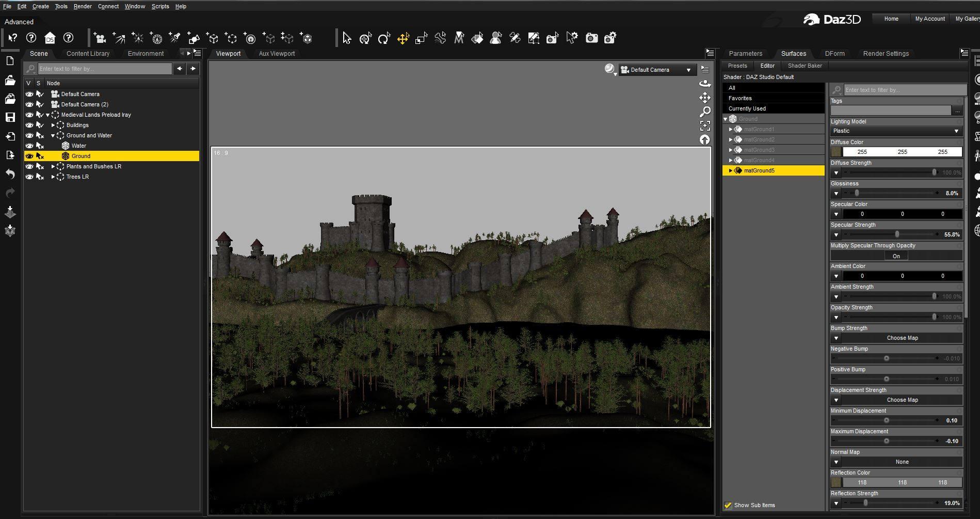Toggle visibility of Trees LR node
Screen dimensions: 980x519
pos(29,177)
